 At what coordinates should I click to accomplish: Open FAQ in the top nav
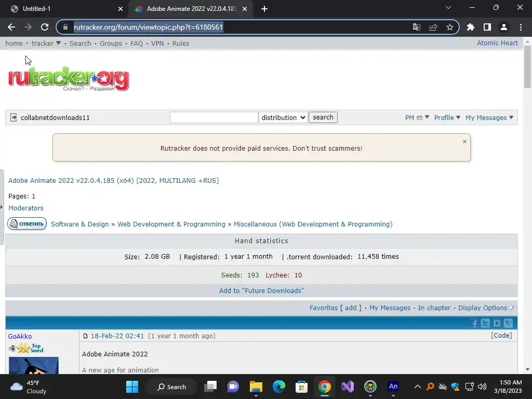(137, 43)
